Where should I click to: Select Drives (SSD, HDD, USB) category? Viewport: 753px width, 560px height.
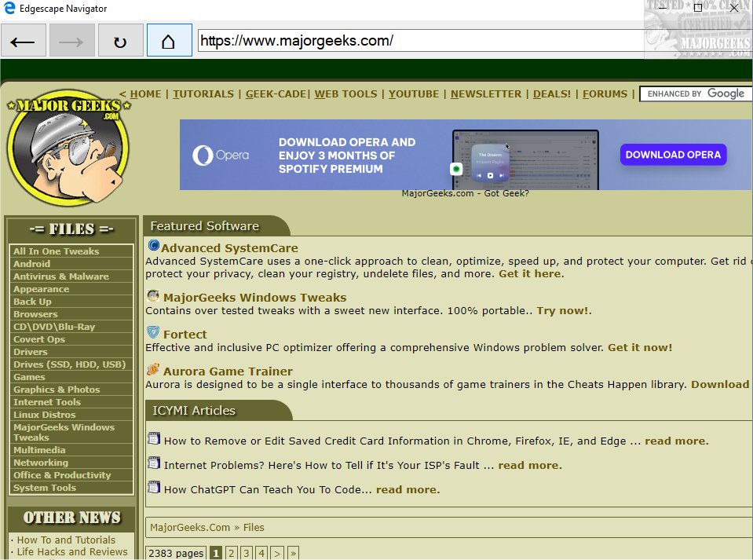coord(71,364)
